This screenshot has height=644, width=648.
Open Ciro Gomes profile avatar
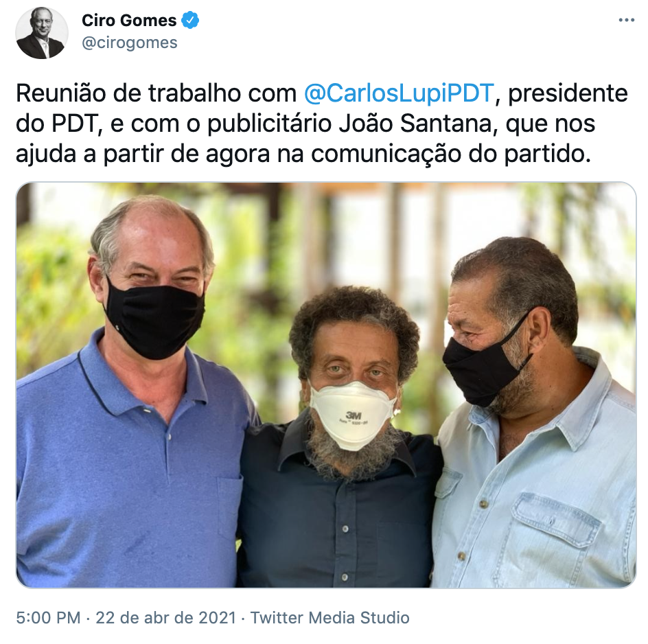pyautogui.click(x=42, y=33)
